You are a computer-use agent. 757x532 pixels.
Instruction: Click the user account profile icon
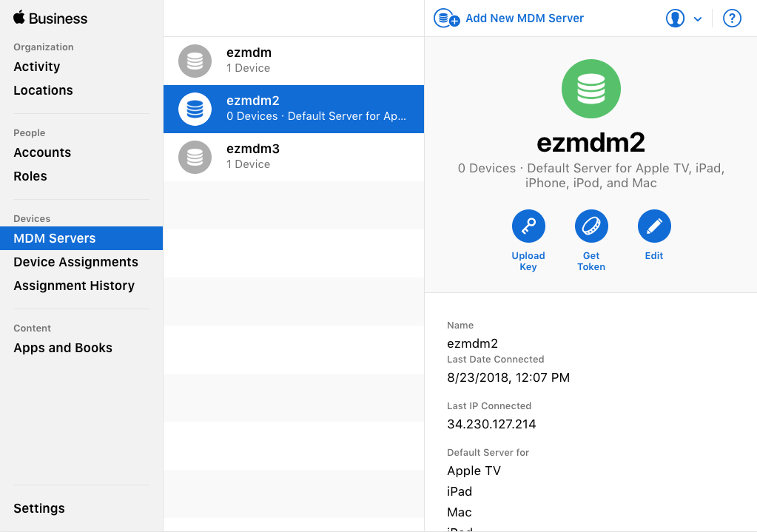tap(675, 18)
